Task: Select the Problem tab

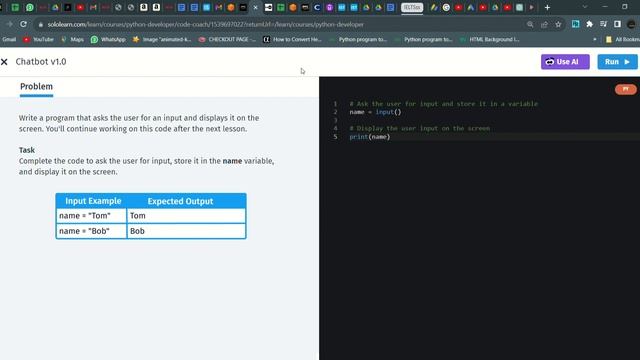Action: click(36, 87)
